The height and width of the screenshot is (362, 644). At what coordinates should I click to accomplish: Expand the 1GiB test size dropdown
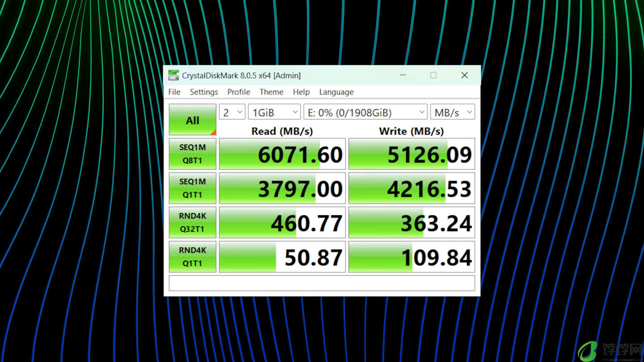click(274, 112)
